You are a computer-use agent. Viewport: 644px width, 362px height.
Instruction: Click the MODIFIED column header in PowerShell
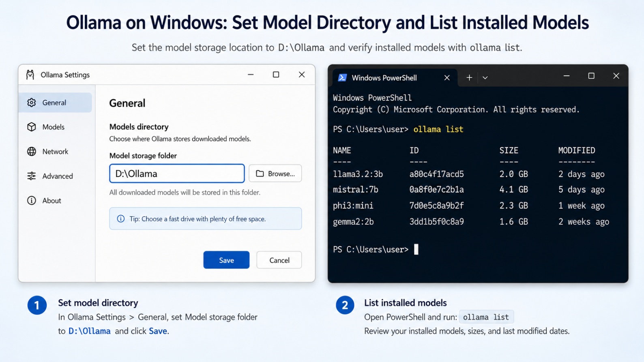click(577, 150)
